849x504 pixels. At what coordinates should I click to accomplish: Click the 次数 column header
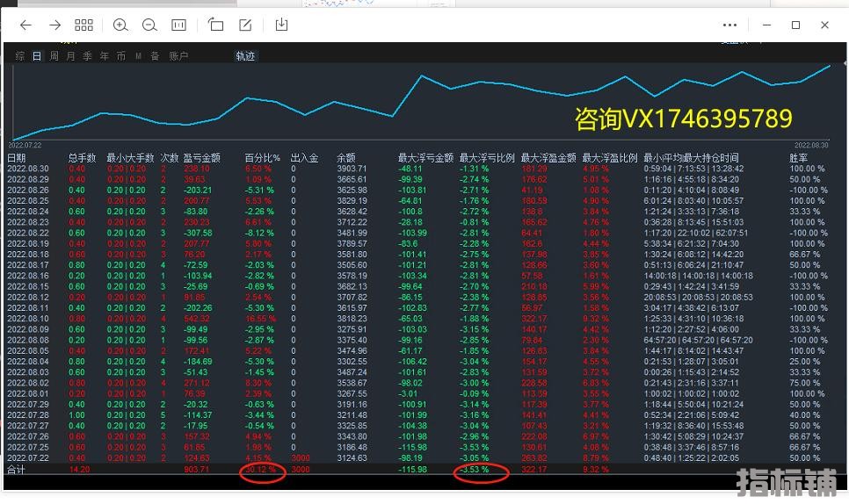(x=170, y=158)
